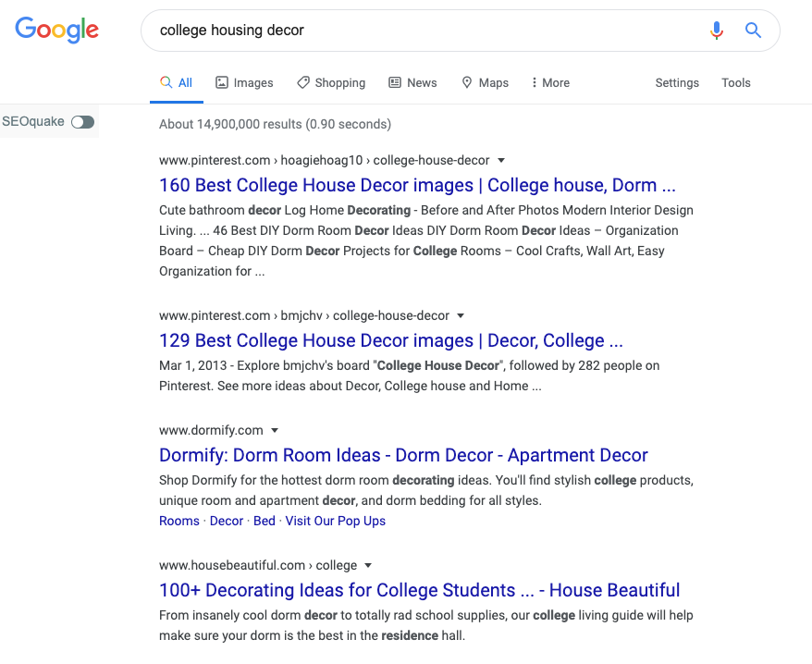
Task: Start voice search with the microphone icon
Action: pos(716,31)
